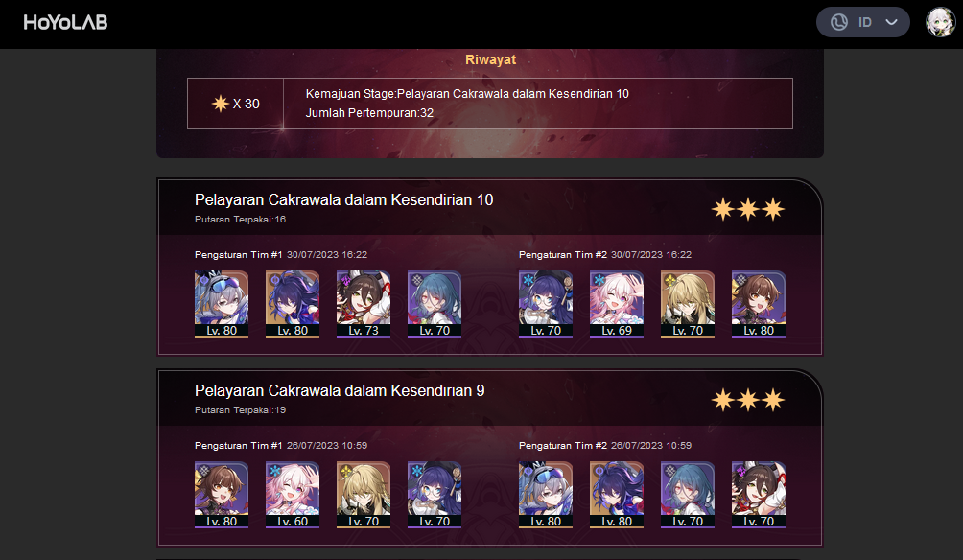Open the ID language dropdown
Viewport: 963px width, 560px height.
[862, 22]
